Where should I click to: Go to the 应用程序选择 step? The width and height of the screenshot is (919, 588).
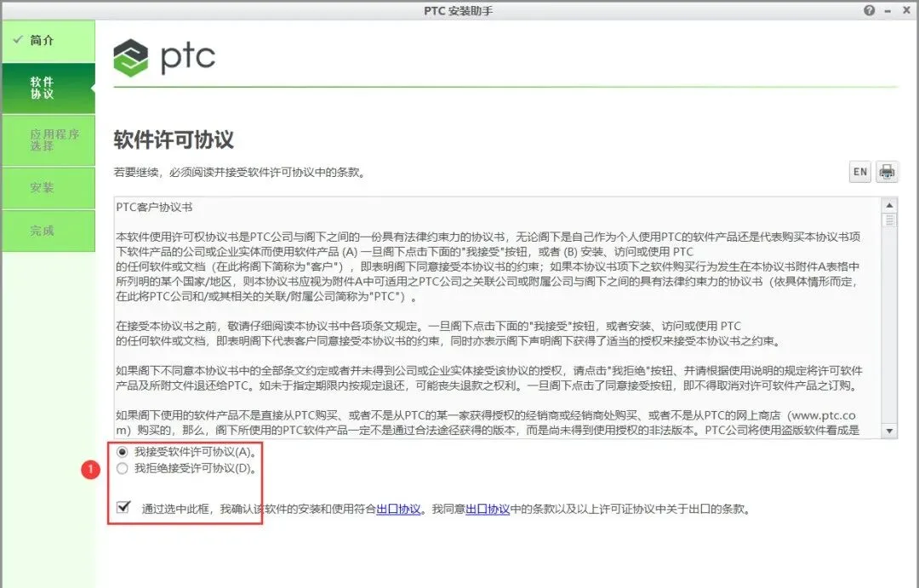click(49, 140)
